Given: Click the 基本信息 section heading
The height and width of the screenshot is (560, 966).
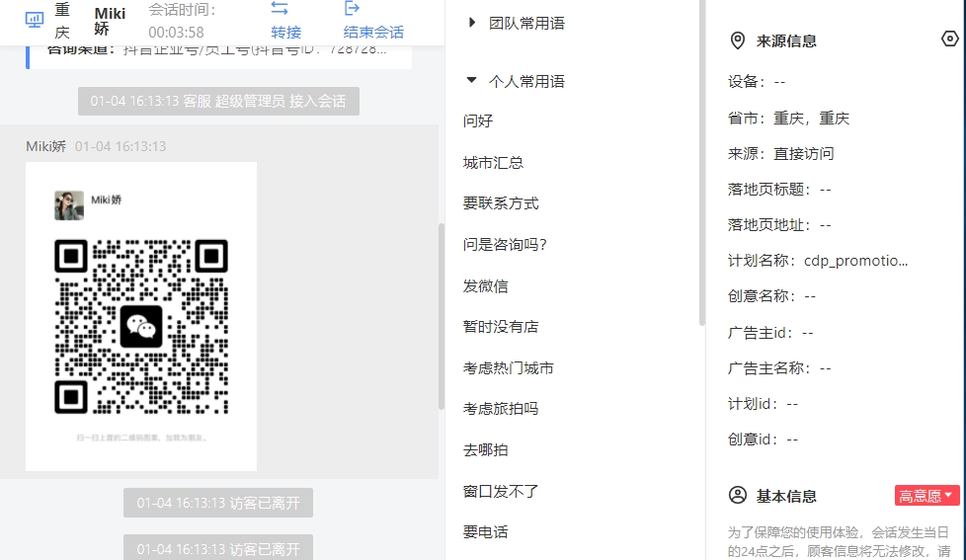Looking at the screenshot, I should (786, 496).
